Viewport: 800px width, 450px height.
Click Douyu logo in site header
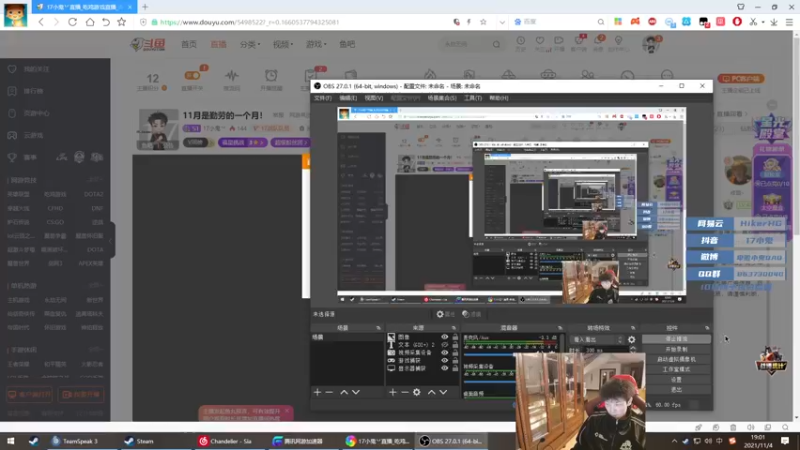tap(148, 44)
